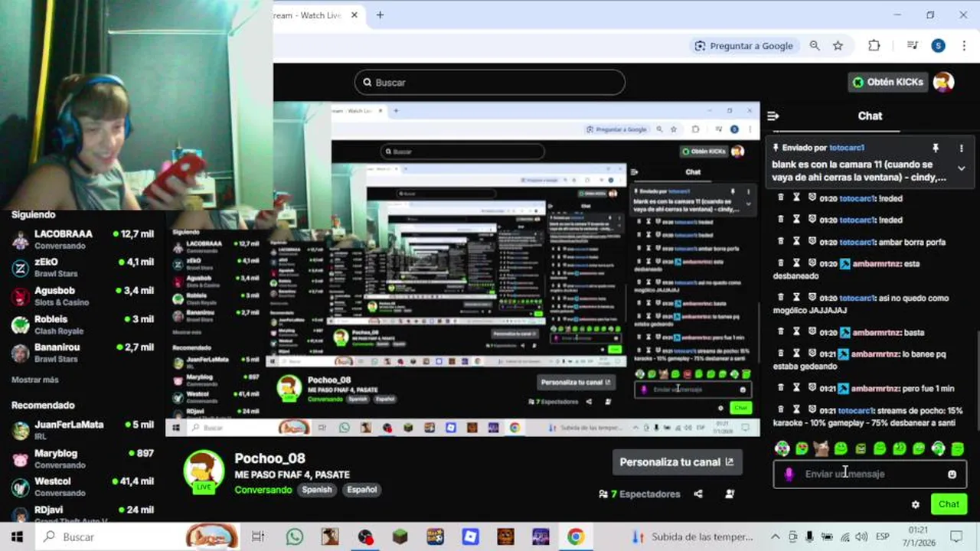This screenshot has width=980, height=551.
Task: Click the purple icon in the message box
Action: (x=789, y=474)
